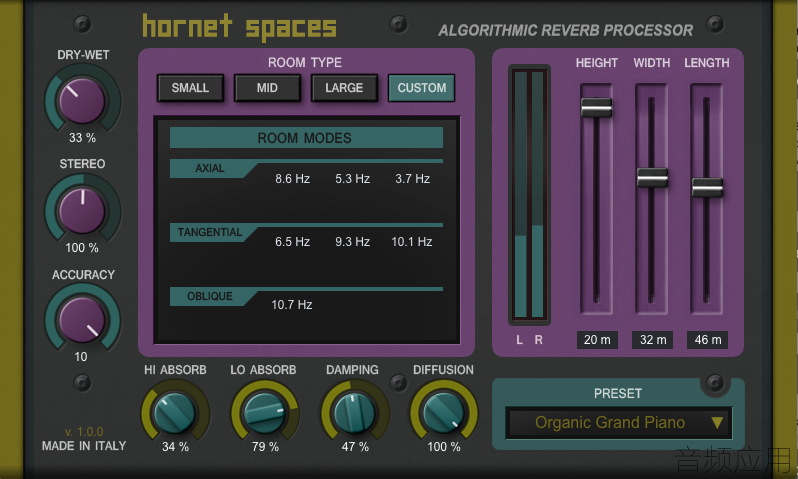Click the 100 % diffusion value
This screenshot has height=479, width=798.
point(444,447)
